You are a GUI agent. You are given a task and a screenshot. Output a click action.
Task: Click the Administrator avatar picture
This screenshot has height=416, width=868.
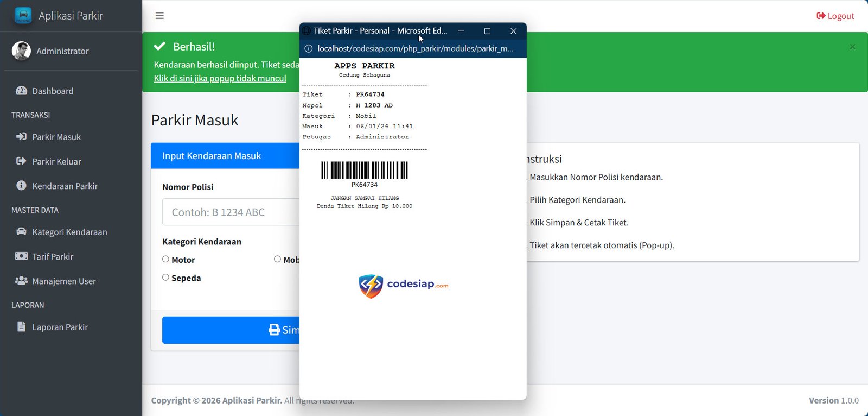click(x=21, y=51)
